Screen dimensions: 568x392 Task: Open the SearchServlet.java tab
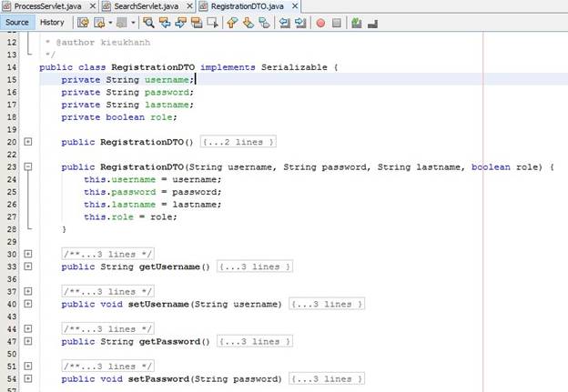click(x=147, y=6)
